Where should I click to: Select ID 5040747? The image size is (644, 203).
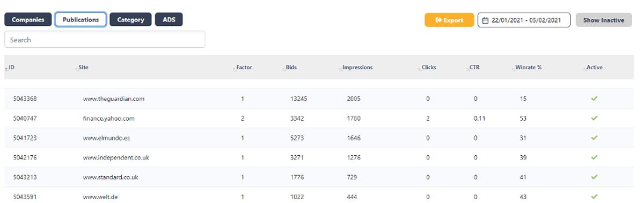(25, 118)
